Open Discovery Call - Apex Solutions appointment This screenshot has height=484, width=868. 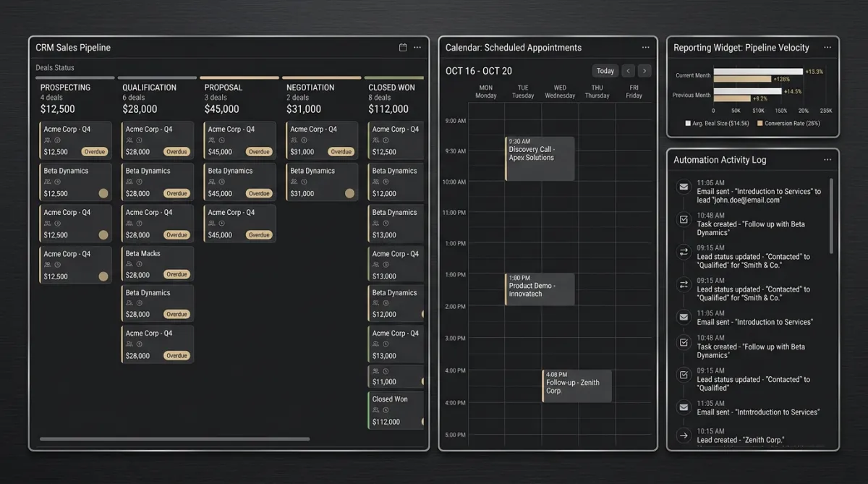click(540, 158)
